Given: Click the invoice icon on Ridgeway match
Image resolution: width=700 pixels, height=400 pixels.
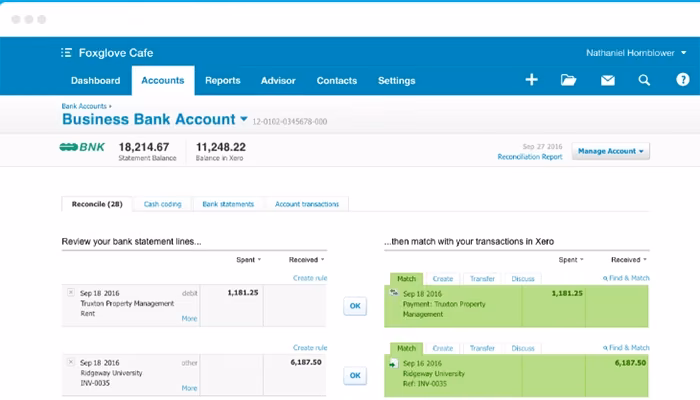Looking at the screenshot, I should (x=393, y=364).
